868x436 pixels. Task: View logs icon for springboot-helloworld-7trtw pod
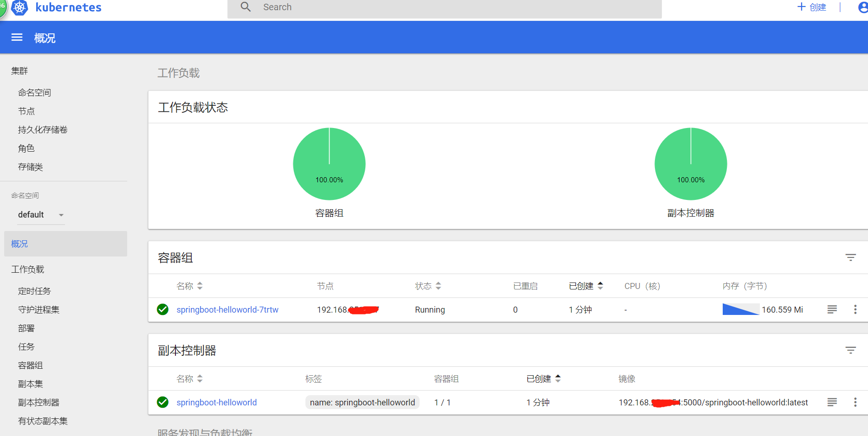832,309
